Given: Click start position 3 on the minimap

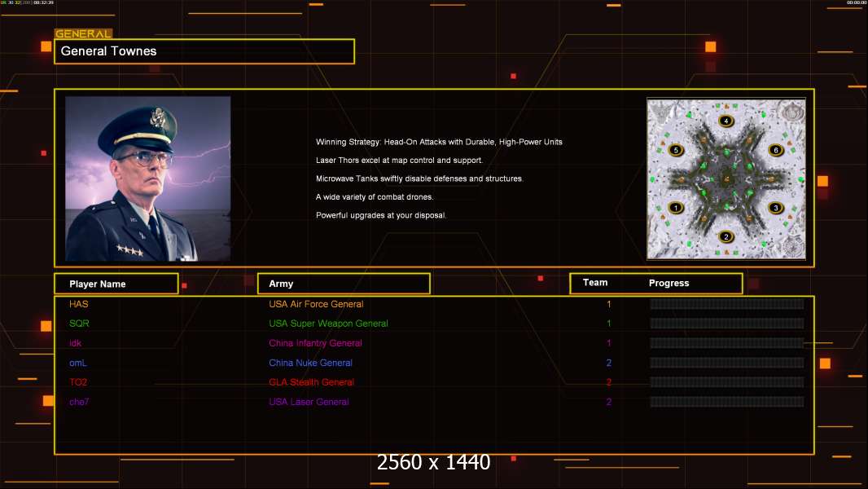Looking at the screenshot, I should [x=775, y=208].
